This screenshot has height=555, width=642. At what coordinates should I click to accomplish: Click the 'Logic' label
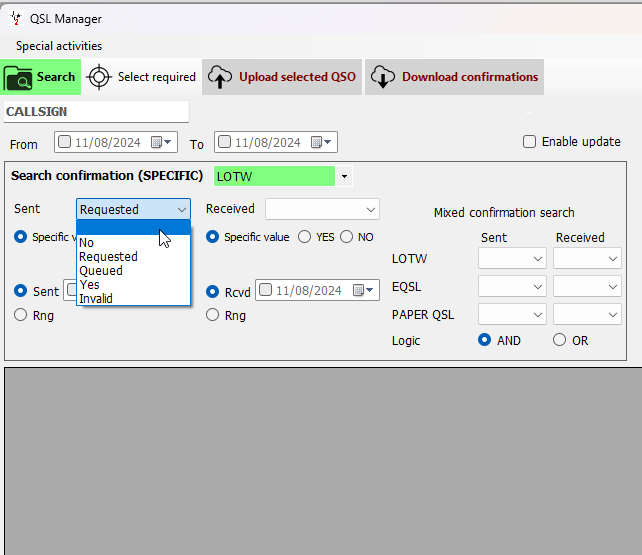point(406,341)
